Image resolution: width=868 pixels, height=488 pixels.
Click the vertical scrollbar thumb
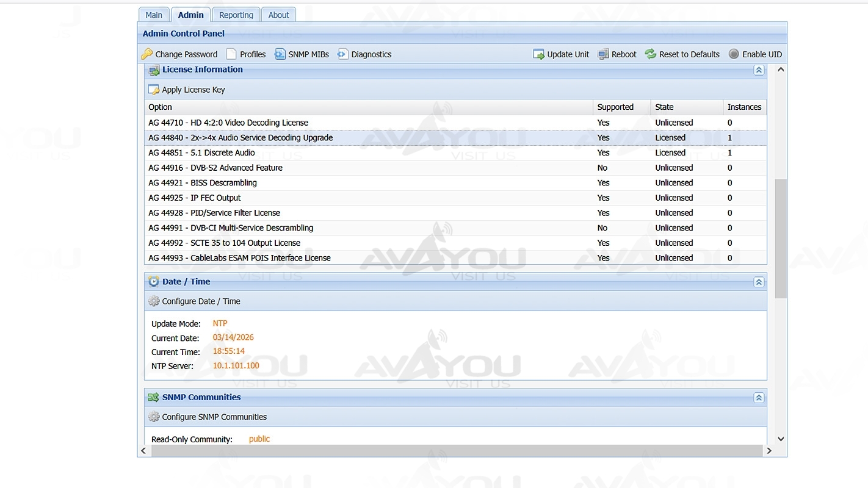point(781,238)
